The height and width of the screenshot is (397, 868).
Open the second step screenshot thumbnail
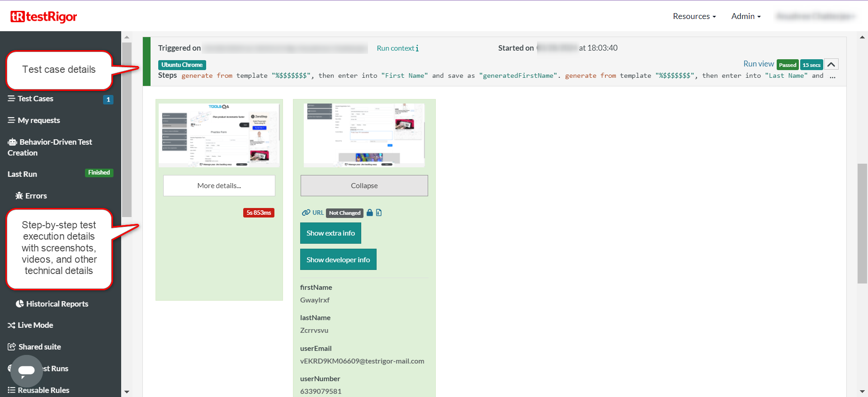(364, 135)
